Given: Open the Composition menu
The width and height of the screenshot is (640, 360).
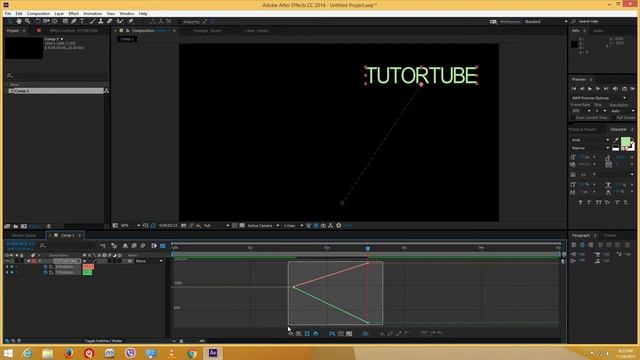Looking at the screenshot, I should [38, 13].
